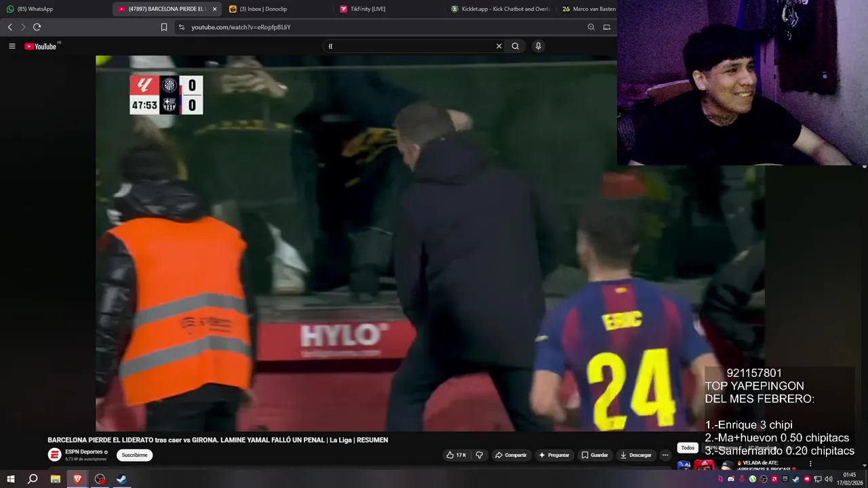Switch to the TikFinity LIVE tab

389,9
